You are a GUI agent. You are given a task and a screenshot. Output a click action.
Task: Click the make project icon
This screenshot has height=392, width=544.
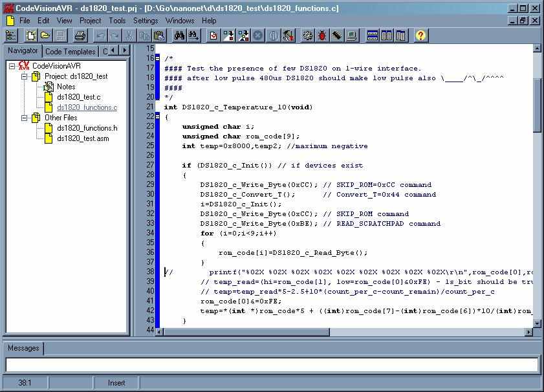click(243, 36)
